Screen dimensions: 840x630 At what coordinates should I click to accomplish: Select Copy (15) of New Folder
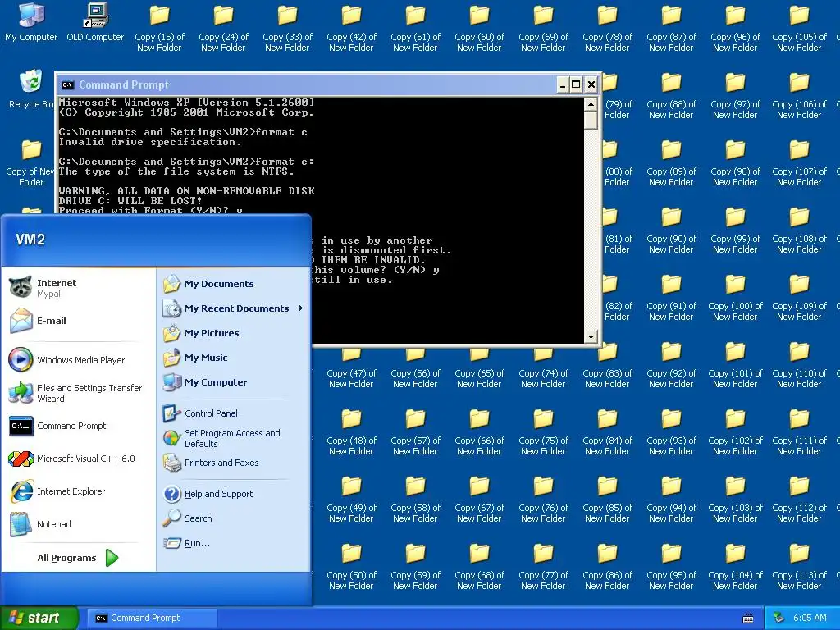[159, 28]
